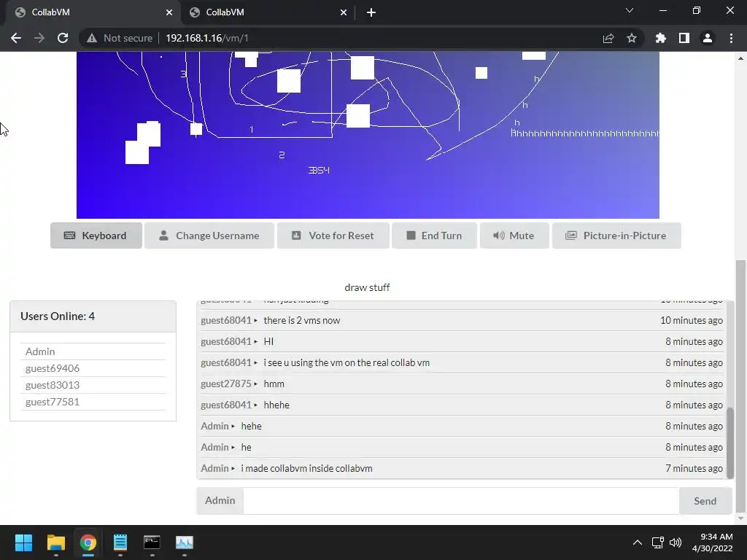Click message 'i made collabvm inside collabvm'
The image size is (747, 560).
coord(307,469)
